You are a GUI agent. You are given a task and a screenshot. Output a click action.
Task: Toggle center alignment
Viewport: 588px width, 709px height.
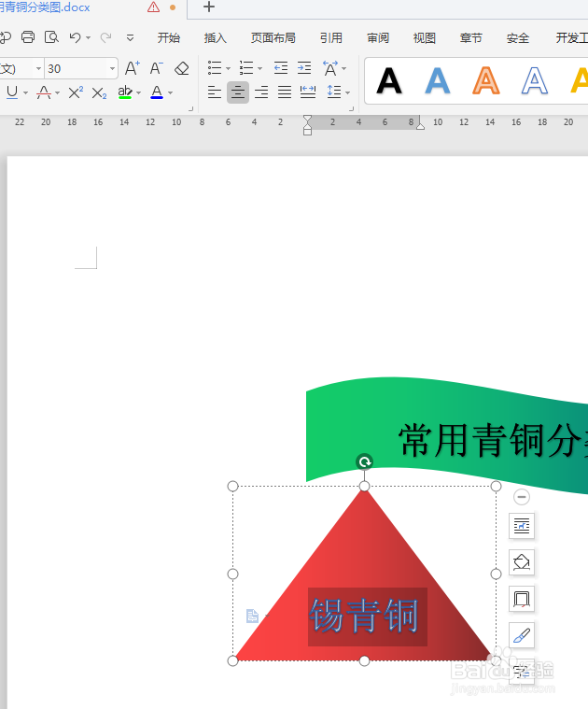click(x=238, y=92)
